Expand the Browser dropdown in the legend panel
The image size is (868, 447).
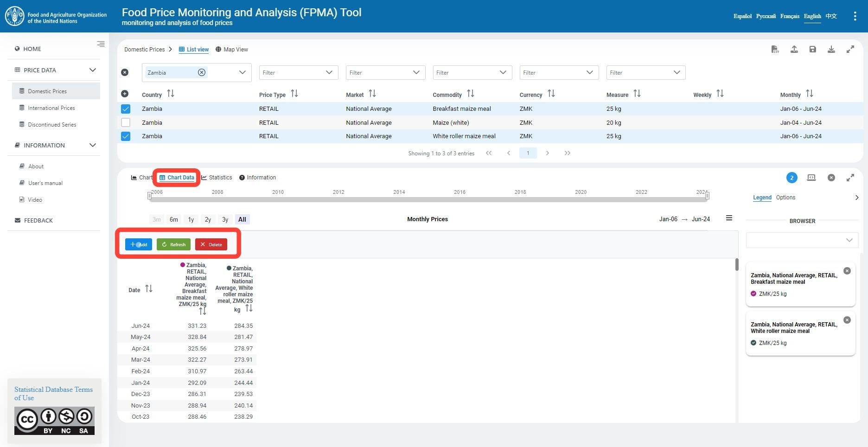(802, 240)
